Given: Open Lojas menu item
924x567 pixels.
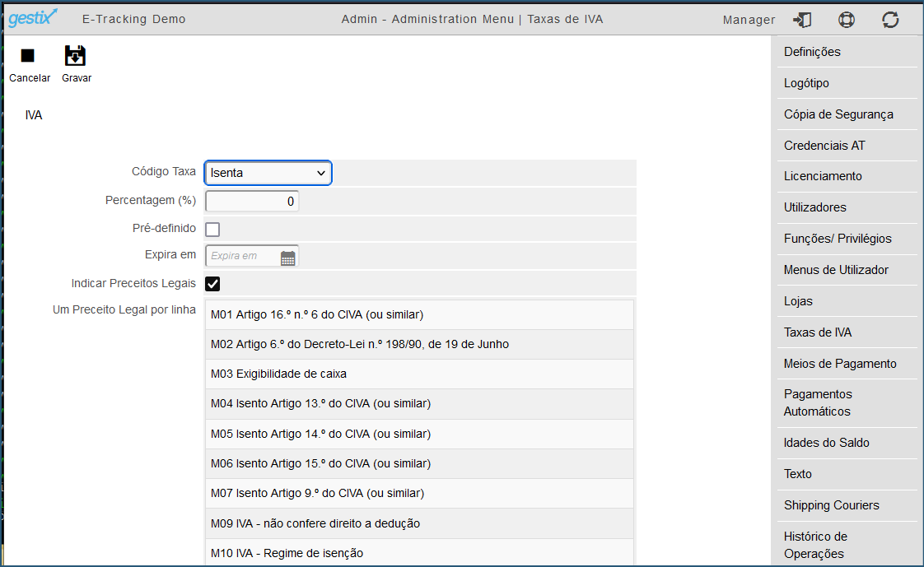Looking at the screenshot, I should click(x=847, y=301).
